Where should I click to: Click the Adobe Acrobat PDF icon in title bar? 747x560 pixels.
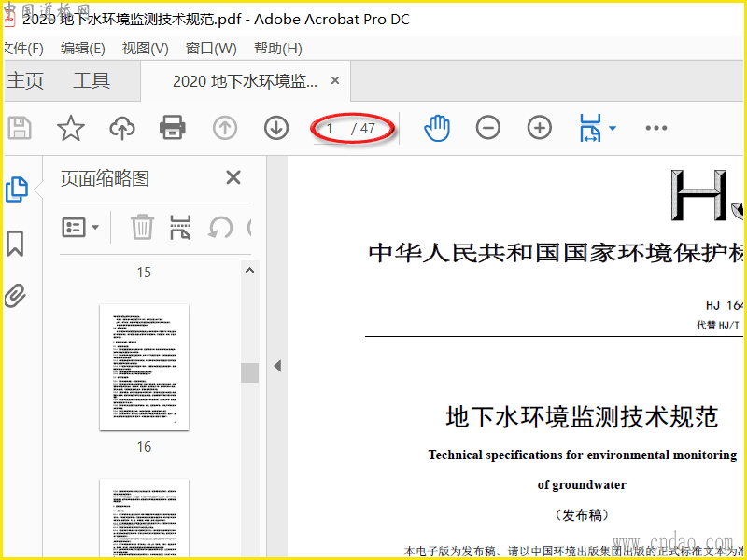[x=10, y=20]
